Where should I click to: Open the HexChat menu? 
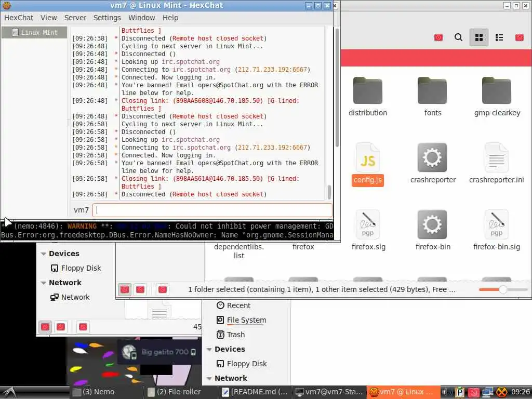pyautogui.click(x=19, y=18)
